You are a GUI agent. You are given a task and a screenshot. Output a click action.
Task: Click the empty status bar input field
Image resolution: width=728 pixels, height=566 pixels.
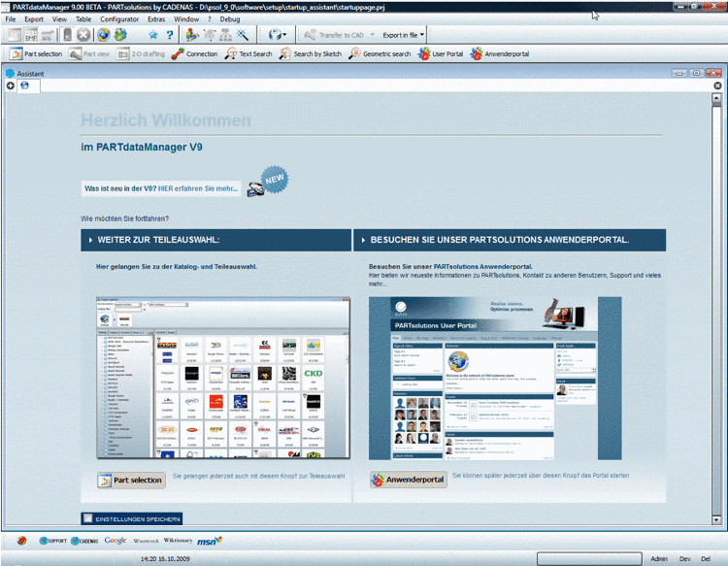[x=589, y=558]
